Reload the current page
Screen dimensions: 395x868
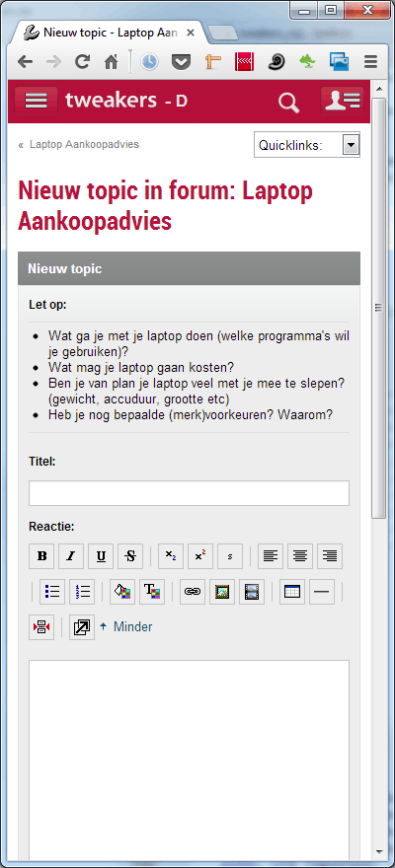83,62
